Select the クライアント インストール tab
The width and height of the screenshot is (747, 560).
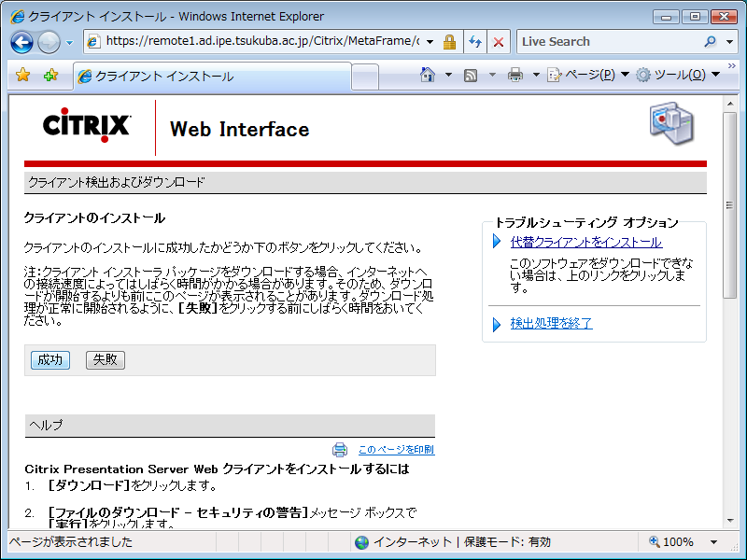[x=210, y=77]
